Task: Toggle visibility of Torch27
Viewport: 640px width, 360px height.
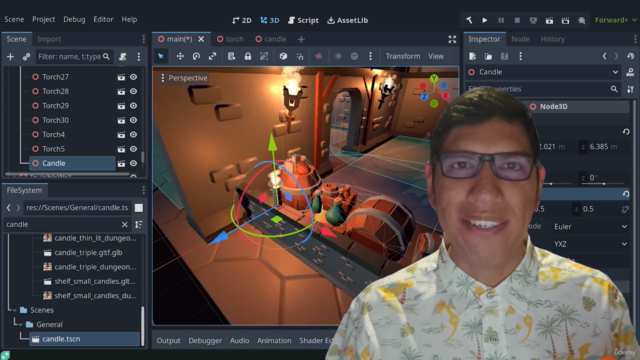Action: pyautogui.click(x=133, y=77)
